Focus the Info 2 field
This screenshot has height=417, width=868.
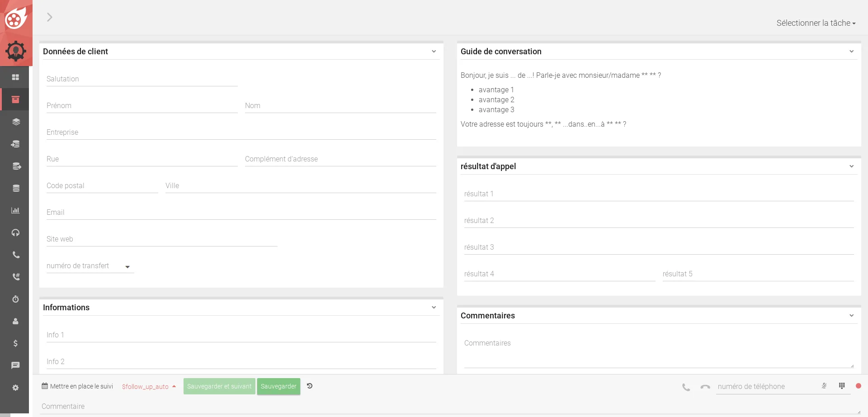pos(241,362)
